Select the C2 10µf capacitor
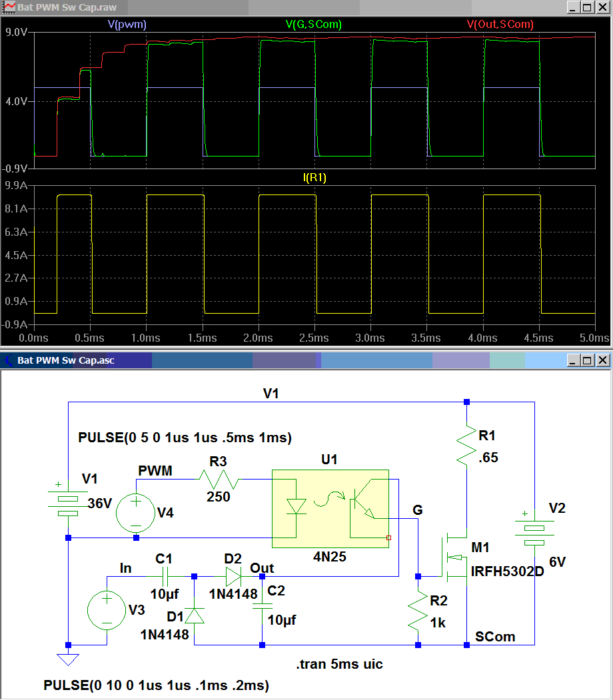The image size is (613, 700). (x=262, y=606)
